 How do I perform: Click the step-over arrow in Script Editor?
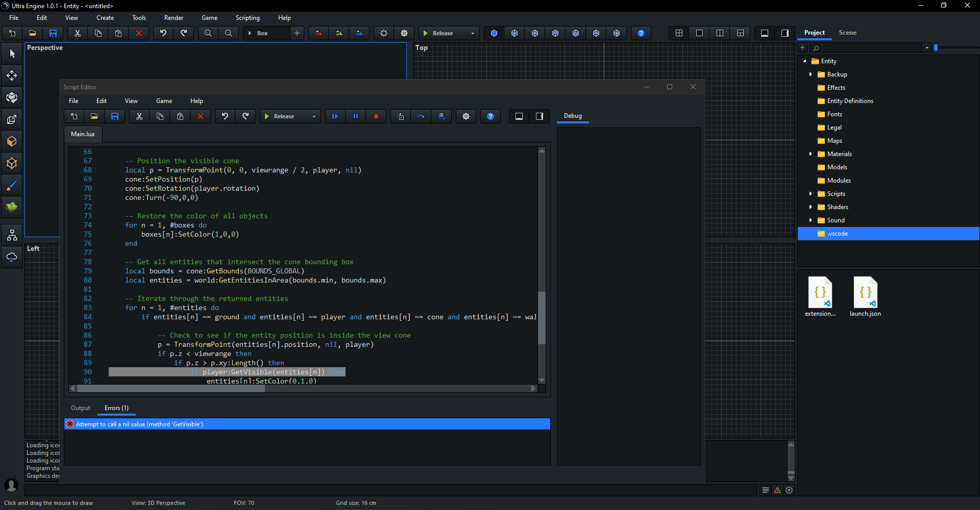[x=421, y=116]
